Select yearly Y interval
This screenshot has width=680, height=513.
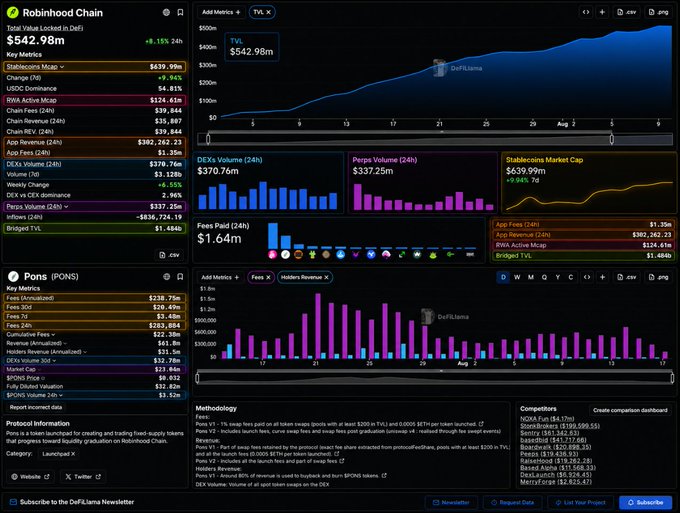pyautogui.click(x=558, y=277)
